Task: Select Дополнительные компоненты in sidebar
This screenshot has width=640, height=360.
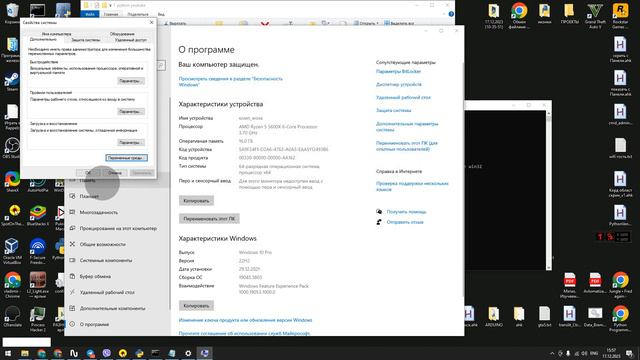Action: click(x=112, y=309)
